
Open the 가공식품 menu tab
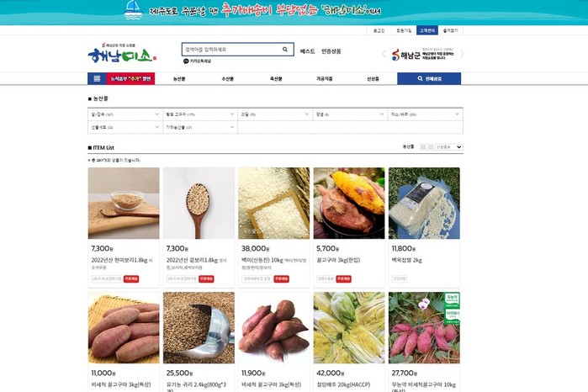[x=325, y=79]
